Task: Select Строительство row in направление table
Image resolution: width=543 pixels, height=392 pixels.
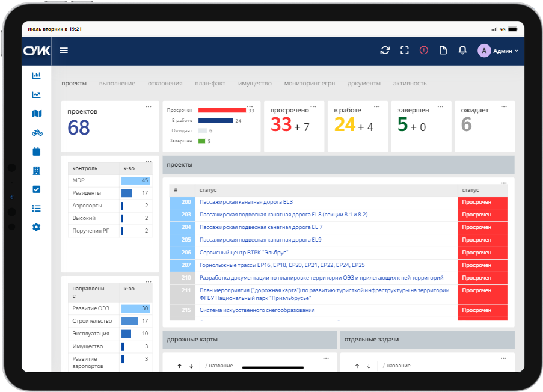Action: 110,321
